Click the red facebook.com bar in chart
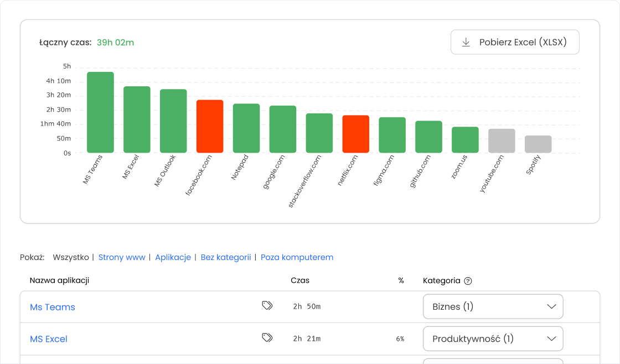 pos(210,127)
